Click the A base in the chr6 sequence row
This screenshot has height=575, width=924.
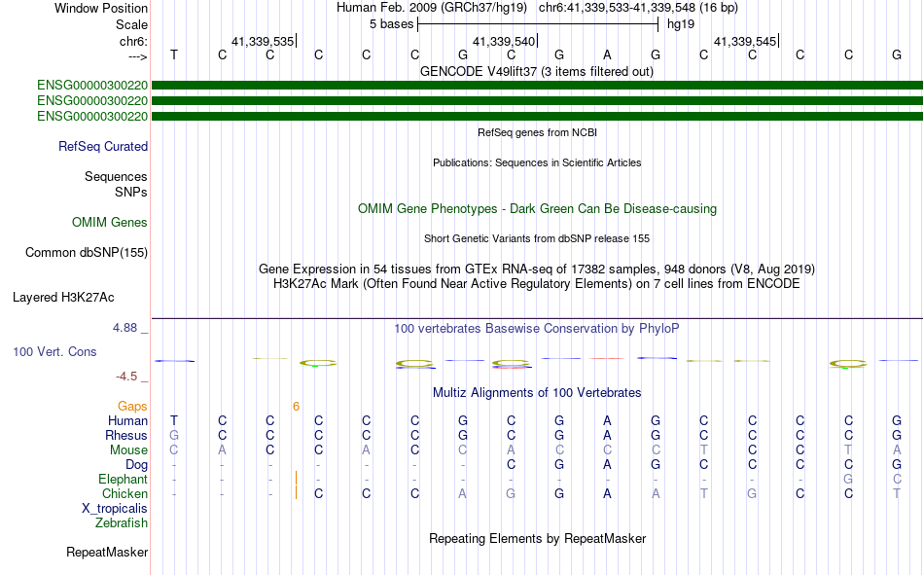tap(607, 54)
